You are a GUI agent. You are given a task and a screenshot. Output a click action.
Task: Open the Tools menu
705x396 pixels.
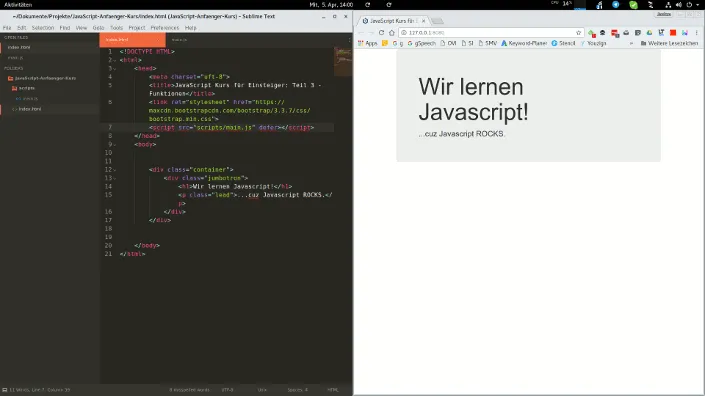pos(116,28)
